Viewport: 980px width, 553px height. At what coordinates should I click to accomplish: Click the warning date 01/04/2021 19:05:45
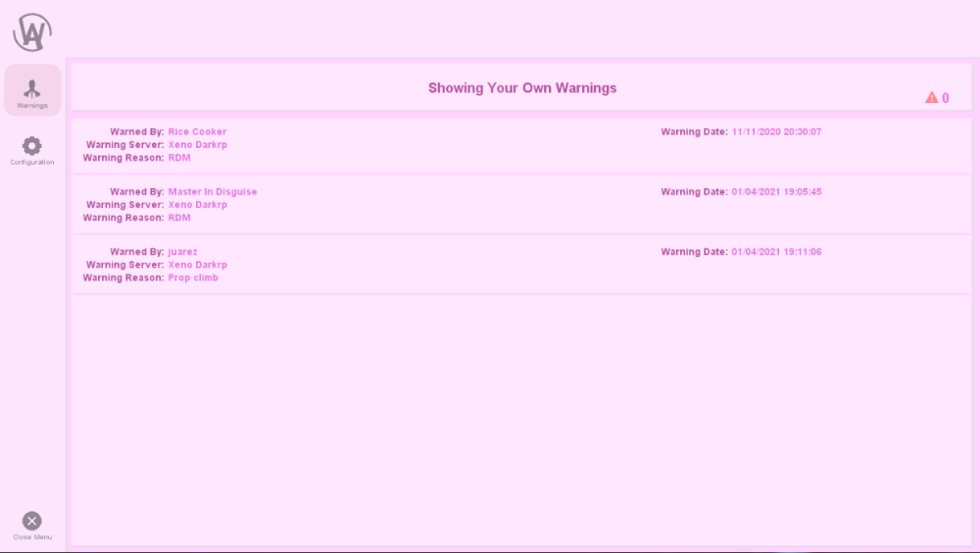tap(776, 192)
